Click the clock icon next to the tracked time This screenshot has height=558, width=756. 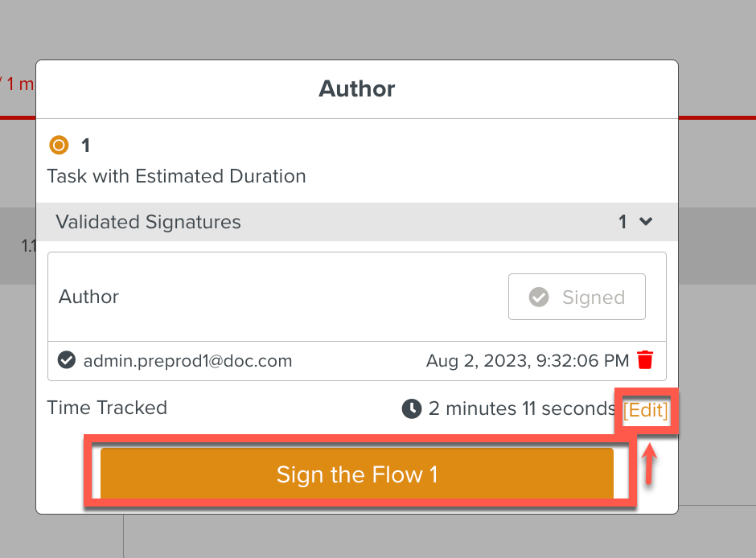coord(411,408)
